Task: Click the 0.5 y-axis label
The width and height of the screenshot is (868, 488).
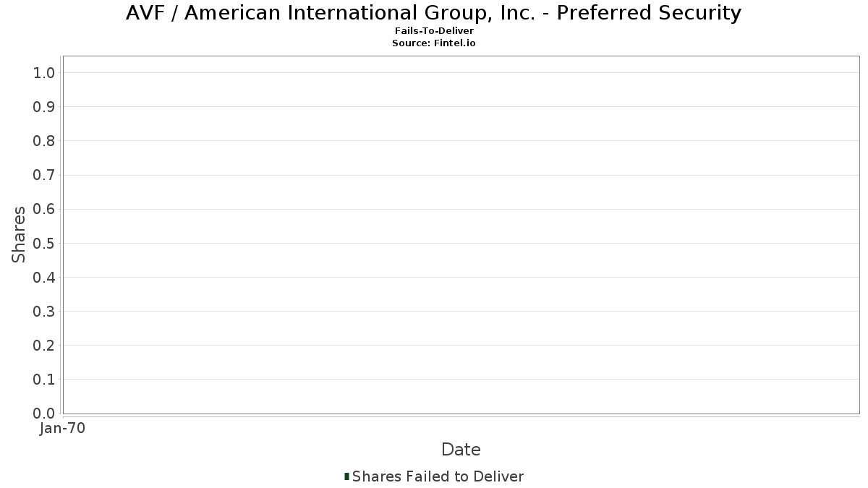Action: (44, 243)
